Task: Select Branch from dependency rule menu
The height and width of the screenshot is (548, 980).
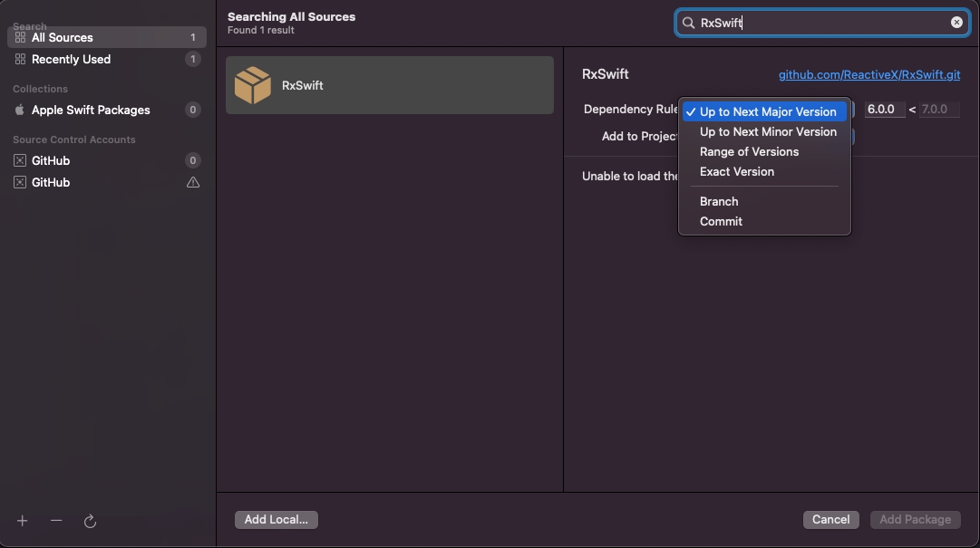Action: point(719,201)
